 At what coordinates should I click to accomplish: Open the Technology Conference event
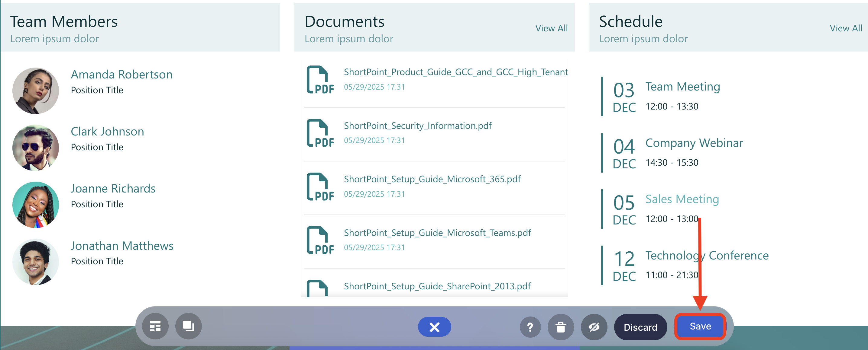(707, 256)
